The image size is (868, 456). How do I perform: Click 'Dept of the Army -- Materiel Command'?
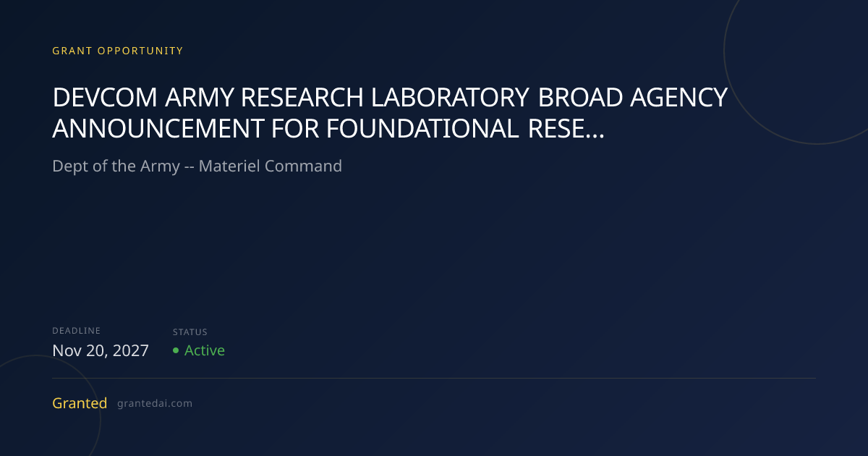[x=197, y=166]
